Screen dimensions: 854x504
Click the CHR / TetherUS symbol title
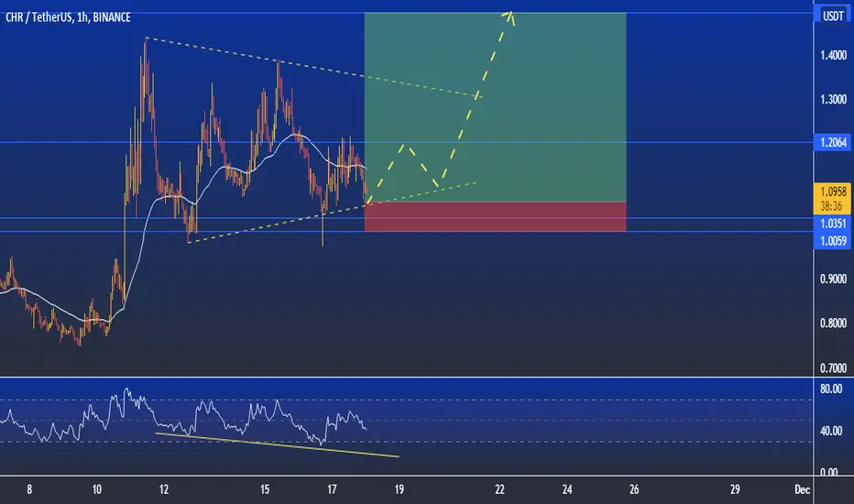click(68, 17)
